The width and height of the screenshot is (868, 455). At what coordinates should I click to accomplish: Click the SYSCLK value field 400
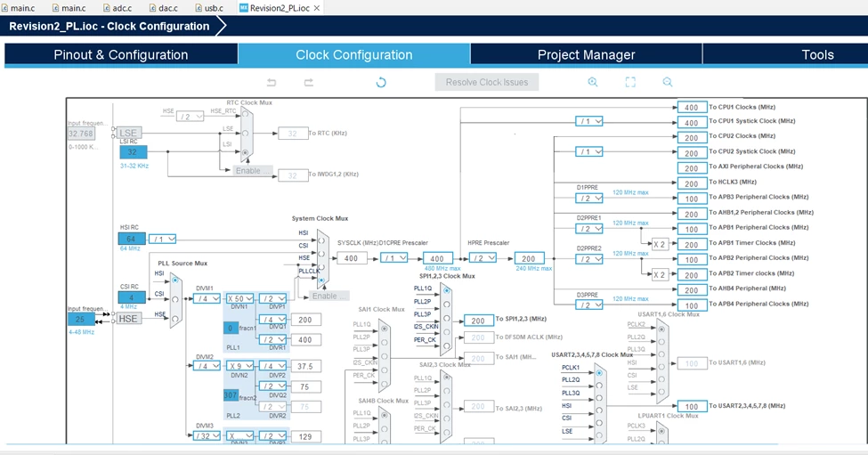coord(352,258)
